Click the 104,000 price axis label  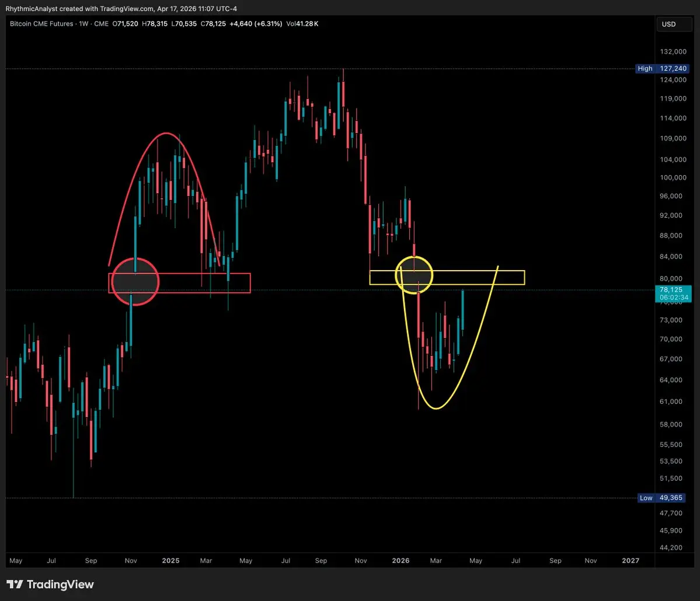pyautogui.click(x=673, y=160)
